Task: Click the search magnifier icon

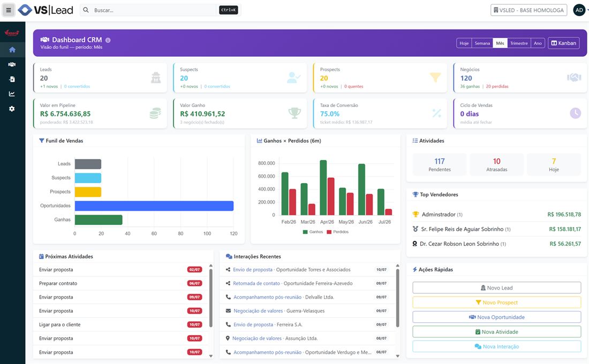Action: [x=86, y=10]
